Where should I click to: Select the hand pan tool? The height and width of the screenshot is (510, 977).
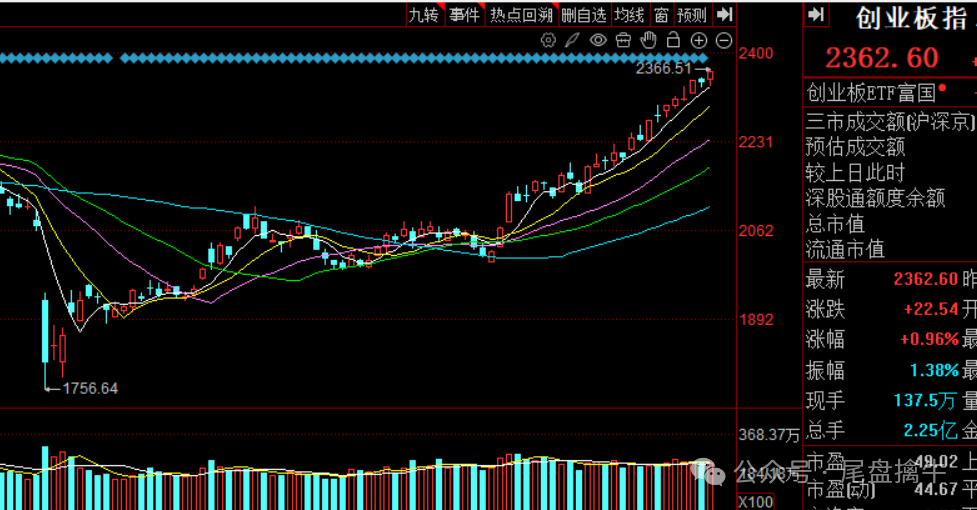649,40
